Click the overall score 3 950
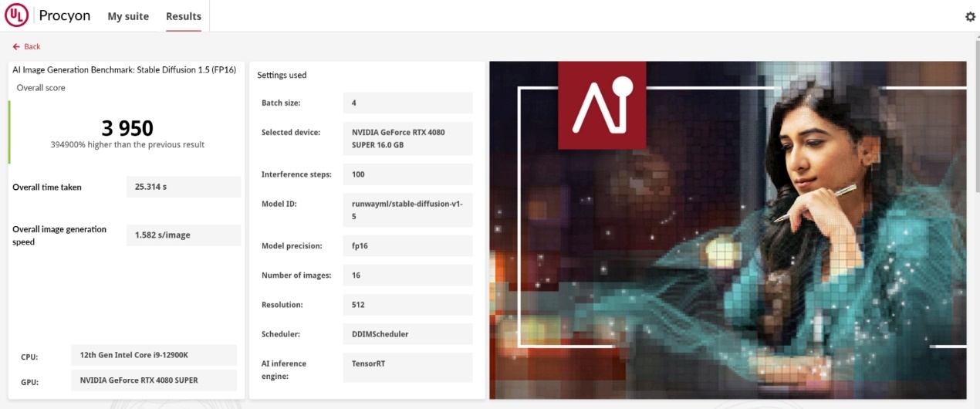This screenshot has height=409, width=980. pyautogui.click(x=127, y=128)
